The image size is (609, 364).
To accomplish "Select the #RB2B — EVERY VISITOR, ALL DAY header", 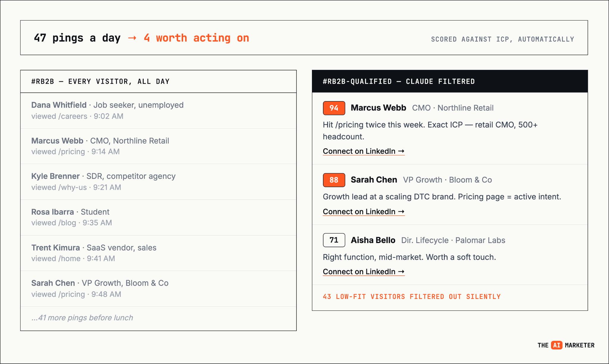I will [158, 81].
